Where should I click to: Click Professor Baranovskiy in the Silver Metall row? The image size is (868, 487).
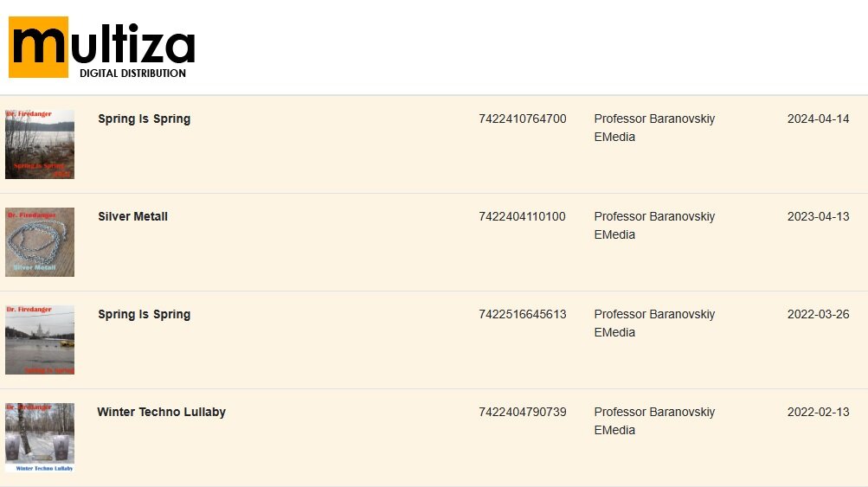click(654, 216)
